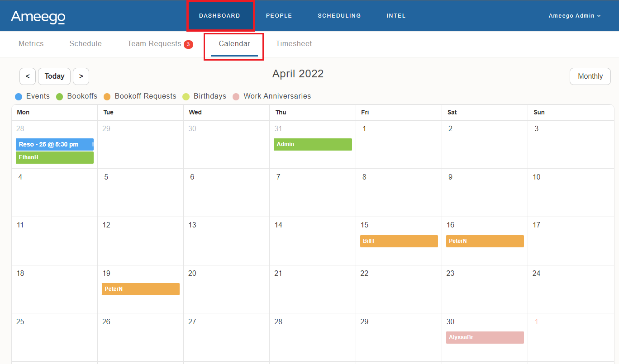This screenshot has height=364, width=619.
Task: Switch to the PEOPLE navigation tab
Action: click(x=279, y=15)
